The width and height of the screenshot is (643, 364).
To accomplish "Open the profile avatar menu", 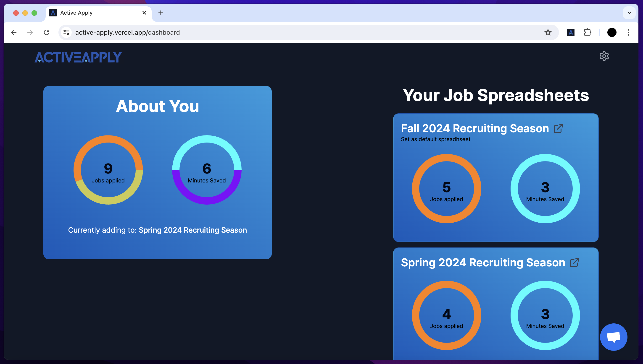I will [x=611, y=32].
